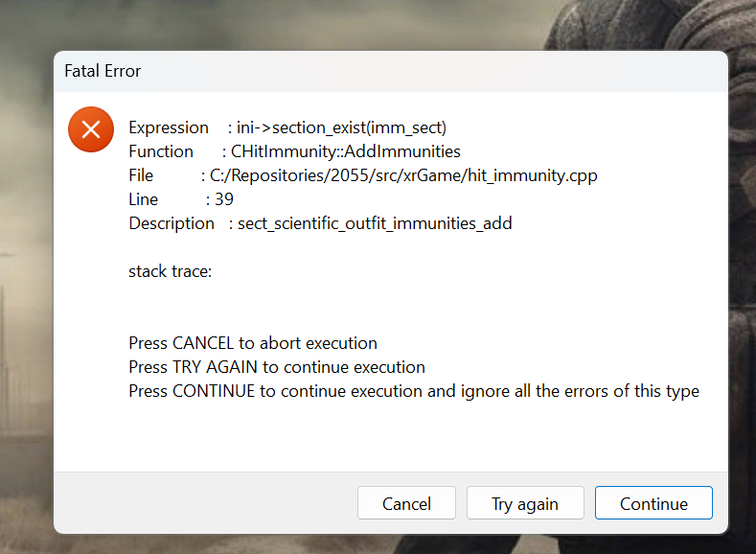The height and width of the screenshot is (554, 756).
Task: Click the Fatal Error title bar text
Action: [x=103, y=71]
